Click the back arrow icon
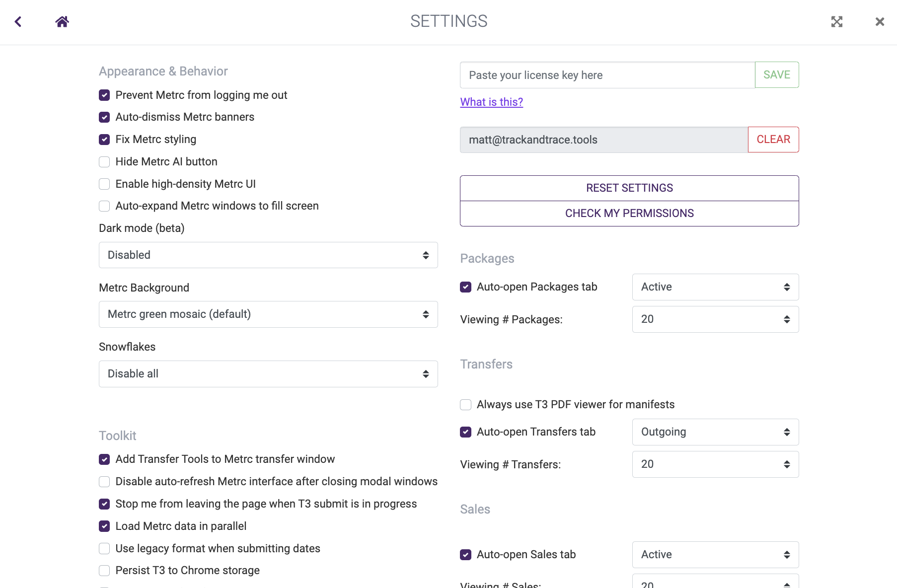The height and width of the screenshot is (588, 897). tap(18, 22)
